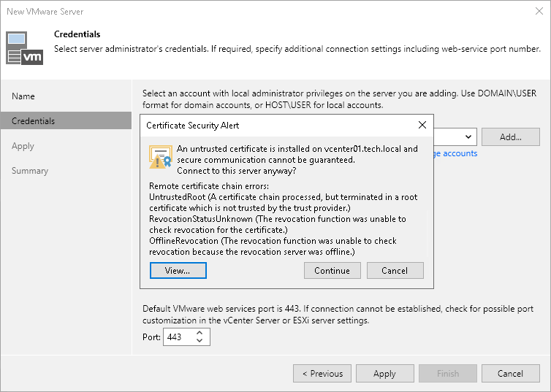Close the Certificate Security Alert dialog
Image resolution: width=551 pixels, height=392 pixels.
(422, 125)
